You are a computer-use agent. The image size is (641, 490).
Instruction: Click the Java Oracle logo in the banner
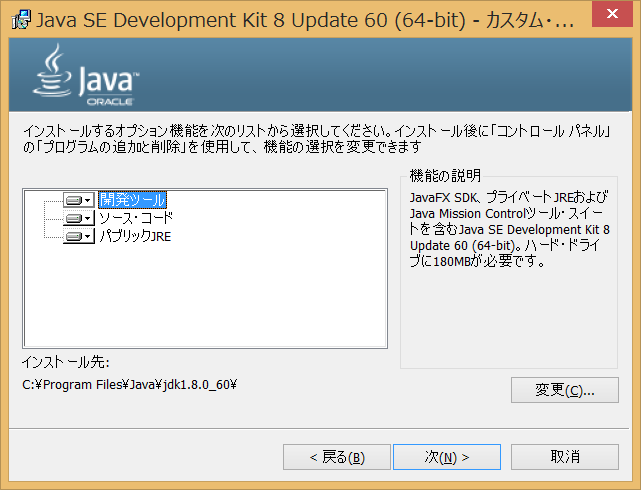86,75
